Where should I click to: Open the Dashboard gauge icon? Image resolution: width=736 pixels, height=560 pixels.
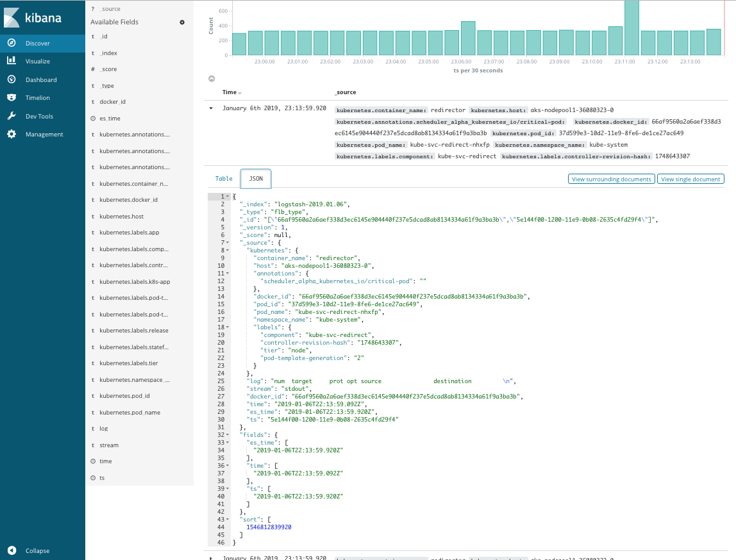[x=12, y=79]
